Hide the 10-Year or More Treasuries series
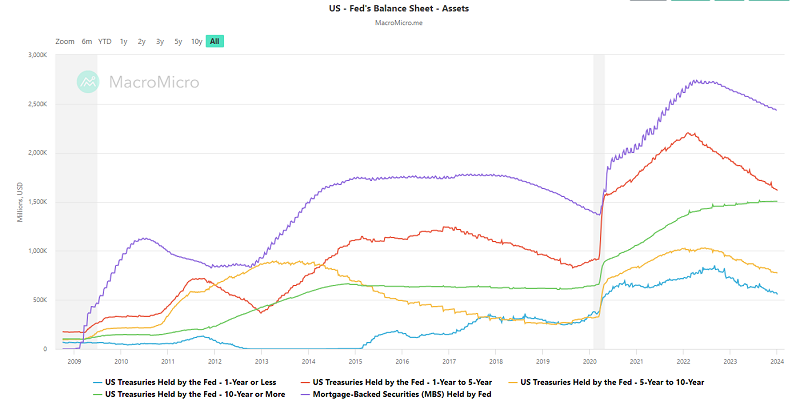The image size is (800, 406). pos(191,393)
